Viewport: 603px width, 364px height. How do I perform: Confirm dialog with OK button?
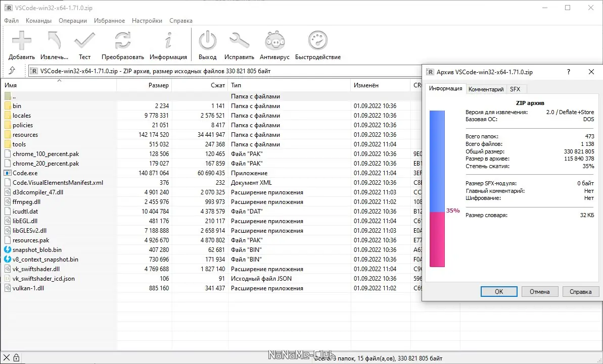point(499,291)
